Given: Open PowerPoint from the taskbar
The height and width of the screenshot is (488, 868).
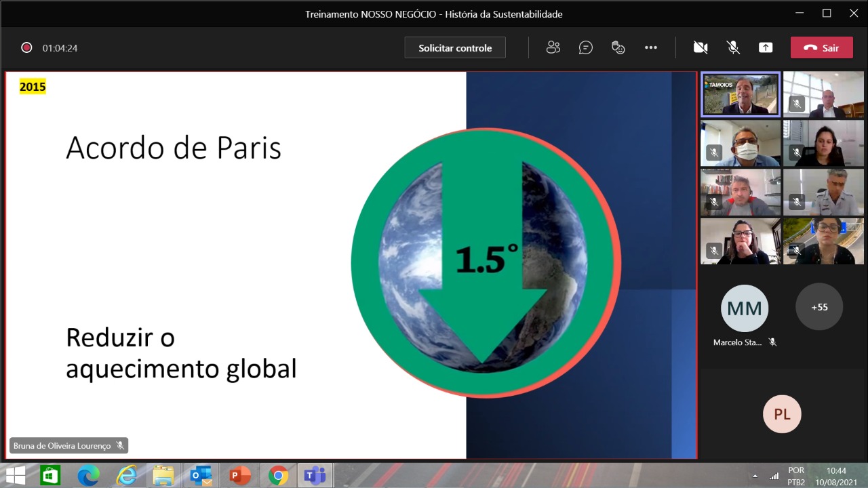Looking at the screenshot, I should coord(239,476).
